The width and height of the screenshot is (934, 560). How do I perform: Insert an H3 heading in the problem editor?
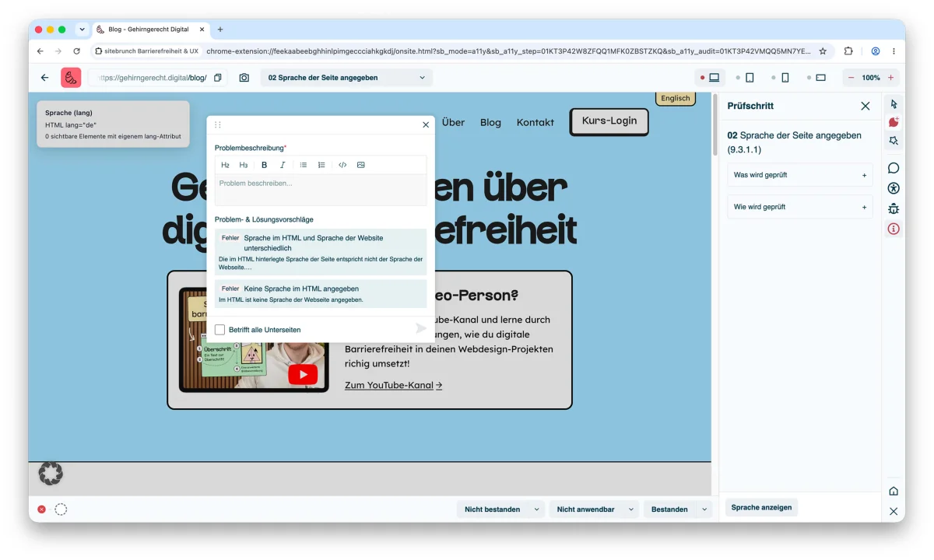click(x=244, y=165)
